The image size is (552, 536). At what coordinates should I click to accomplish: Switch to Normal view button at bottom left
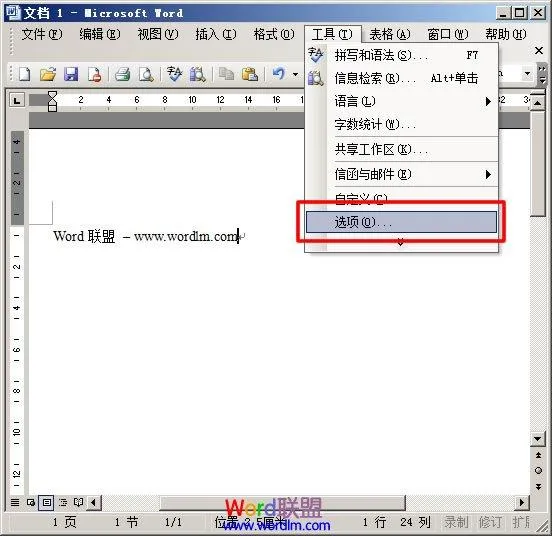(15, 502)
